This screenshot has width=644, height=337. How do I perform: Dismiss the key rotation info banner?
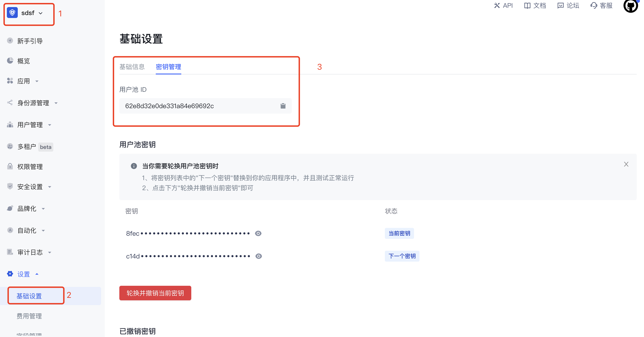click(x=626, y=164)
